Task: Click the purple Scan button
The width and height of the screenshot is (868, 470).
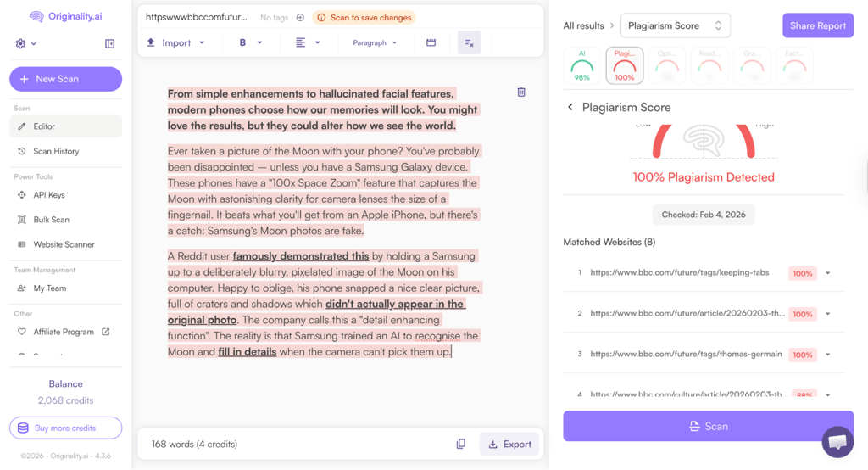Action: [708, 426]
